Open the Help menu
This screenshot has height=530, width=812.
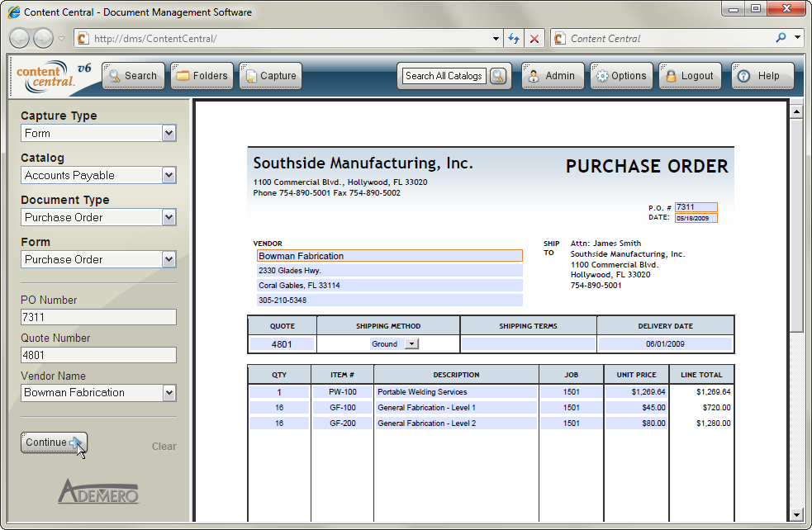click(x=762, y=76)
